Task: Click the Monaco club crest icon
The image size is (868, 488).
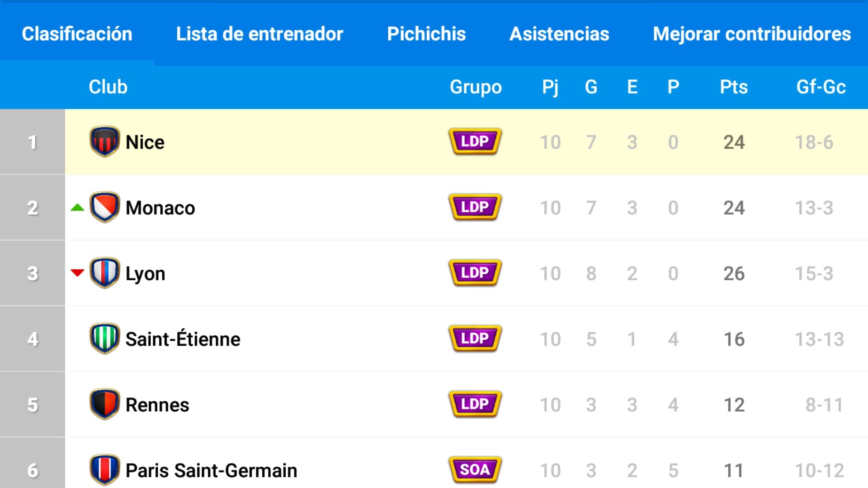Action: (104, 207)
